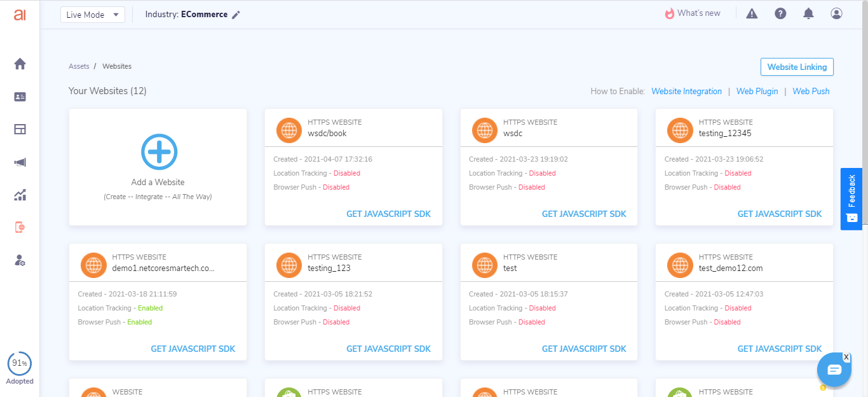
Task: Open the notifications bell icon
Action: pyautogui.click(x=808, y=13)
